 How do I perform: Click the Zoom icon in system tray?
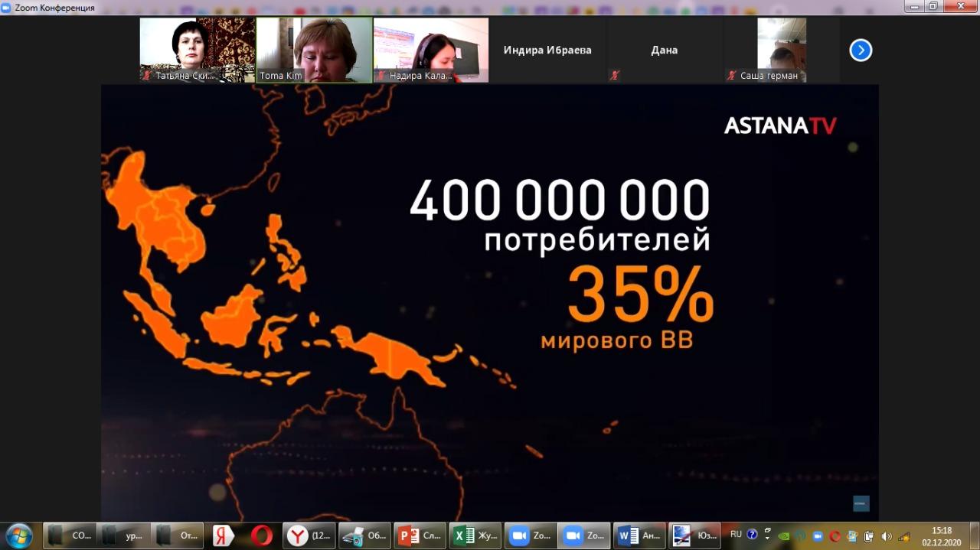(x=817, y=536)
